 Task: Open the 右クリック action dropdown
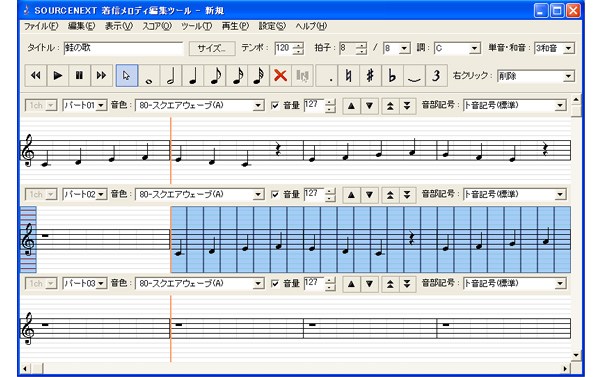pos(569,76)
